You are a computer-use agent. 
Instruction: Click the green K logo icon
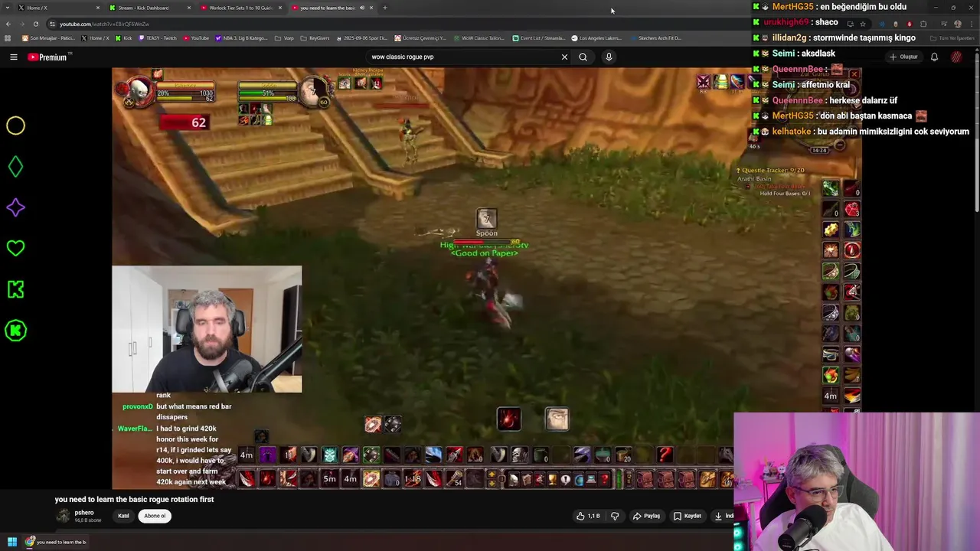[x=15, y=289]
